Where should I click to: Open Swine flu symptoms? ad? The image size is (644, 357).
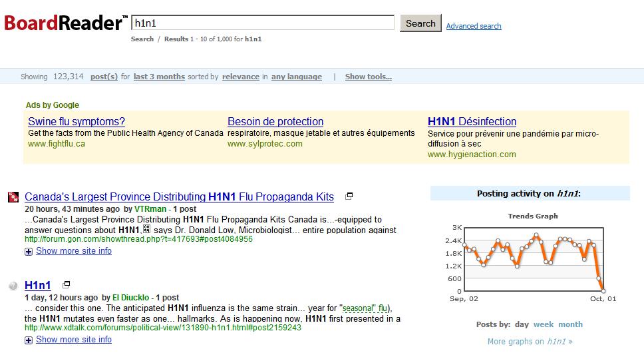(x=77, y=122)
